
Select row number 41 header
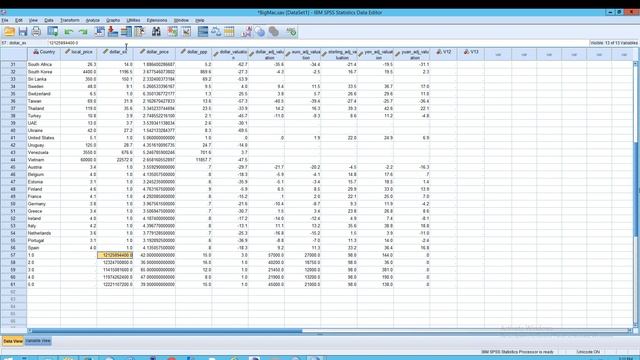13,138
